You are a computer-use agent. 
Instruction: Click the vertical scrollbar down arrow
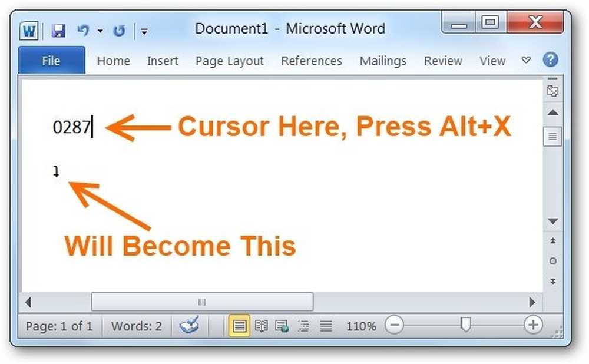point(552,221)
